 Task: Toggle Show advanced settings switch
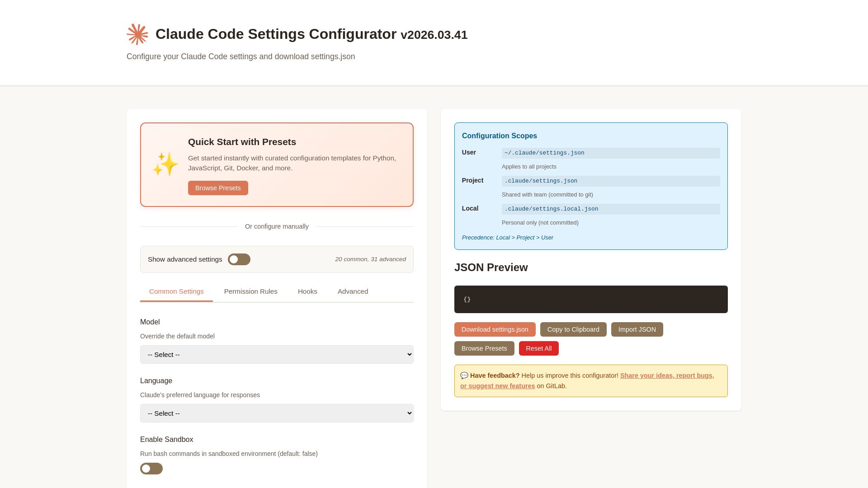tap(239, 259)
